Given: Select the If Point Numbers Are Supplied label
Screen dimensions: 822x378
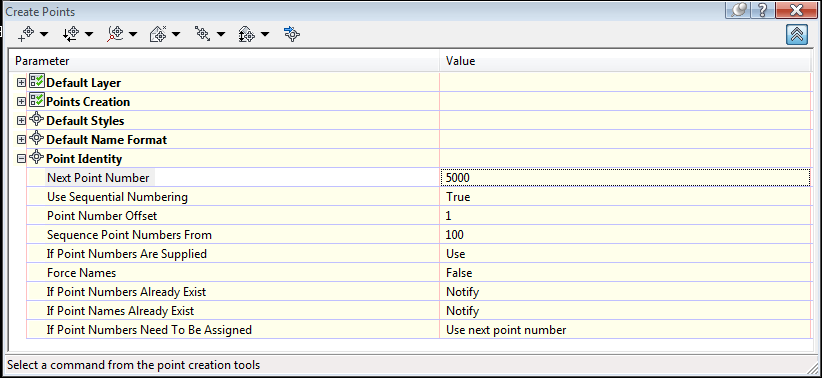Looking at the screenshot, I should coord(127,254).
